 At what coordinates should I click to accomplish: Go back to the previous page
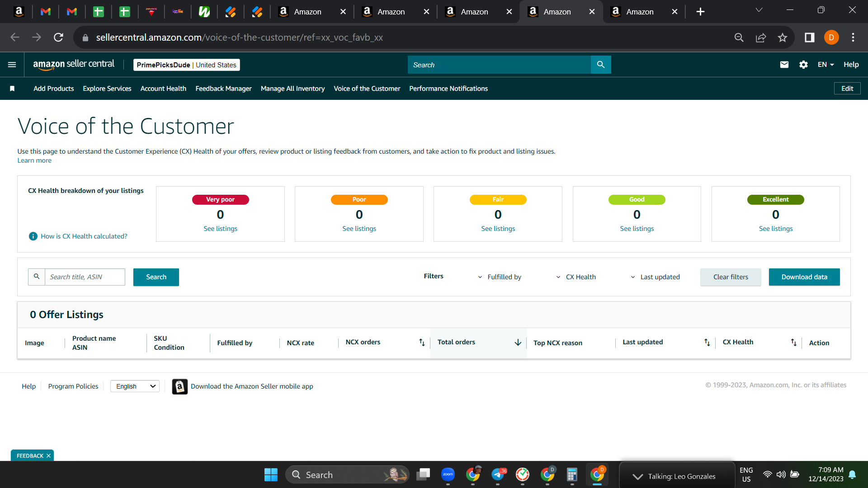click(15, 38)
